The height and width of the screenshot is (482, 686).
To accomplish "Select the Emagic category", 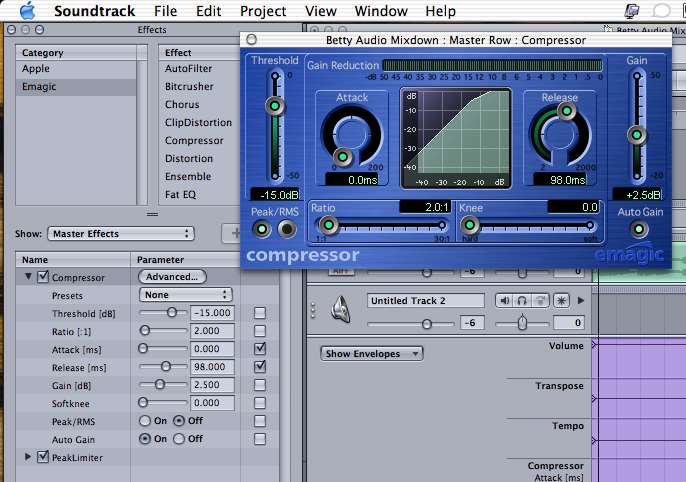I will [76, 87].
